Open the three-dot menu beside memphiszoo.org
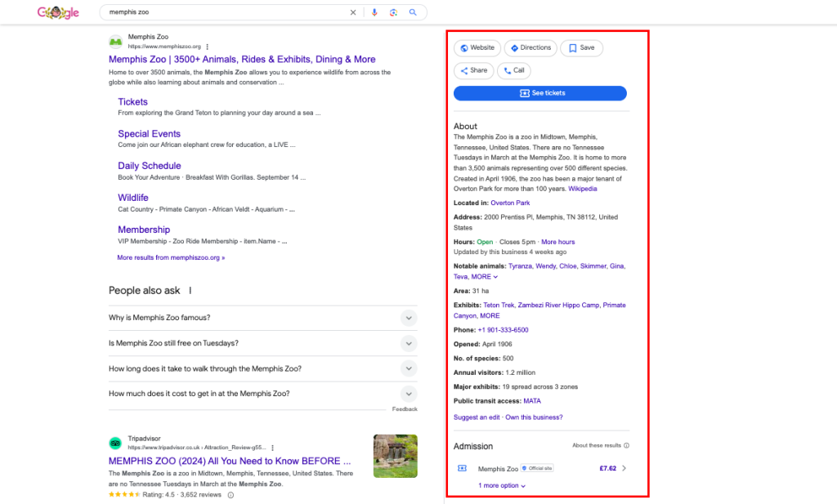This screenshot has width=837, height=504. click(x=208, y=47)
